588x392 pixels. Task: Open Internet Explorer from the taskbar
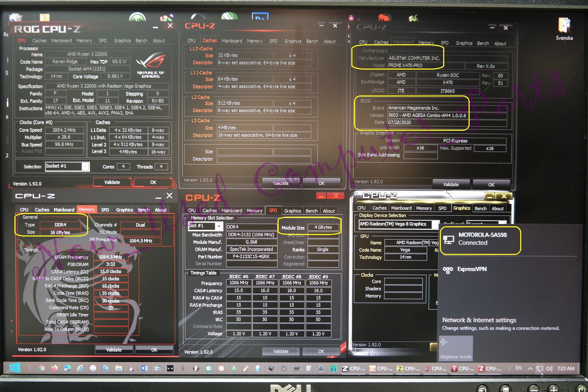[x=80, y=368]
